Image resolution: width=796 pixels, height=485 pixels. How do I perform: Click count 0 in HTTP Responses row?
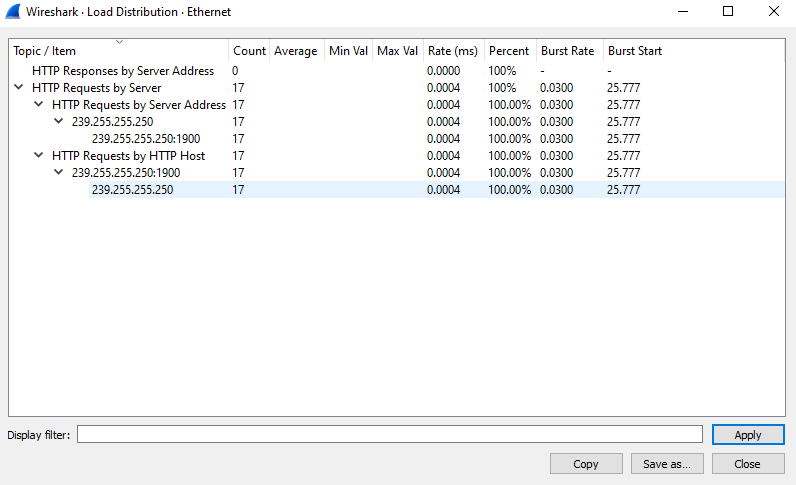pyautogui.click(x=235, y=71)
